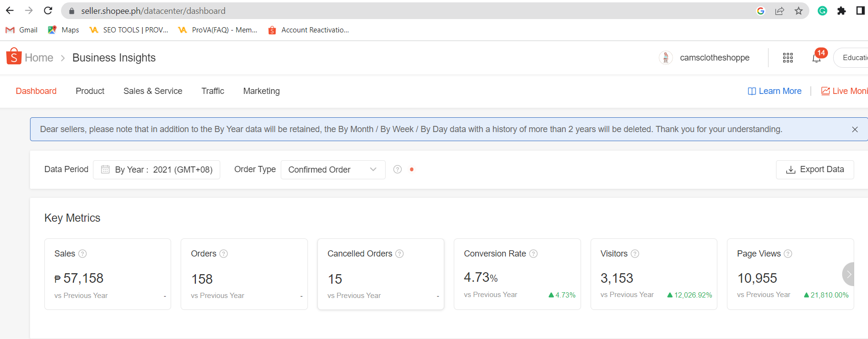868x339 pixels.
Task: Select the Cancelled Orders metric card
Action: pos(380,274)
